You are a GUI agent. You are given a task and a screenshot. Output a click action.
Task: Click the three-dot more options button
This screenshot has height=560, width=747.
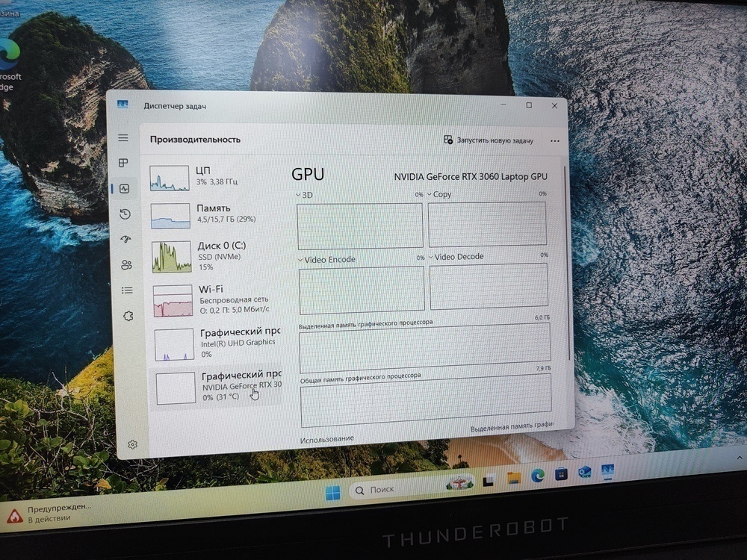pyautogui.click(x=554, y=141)
